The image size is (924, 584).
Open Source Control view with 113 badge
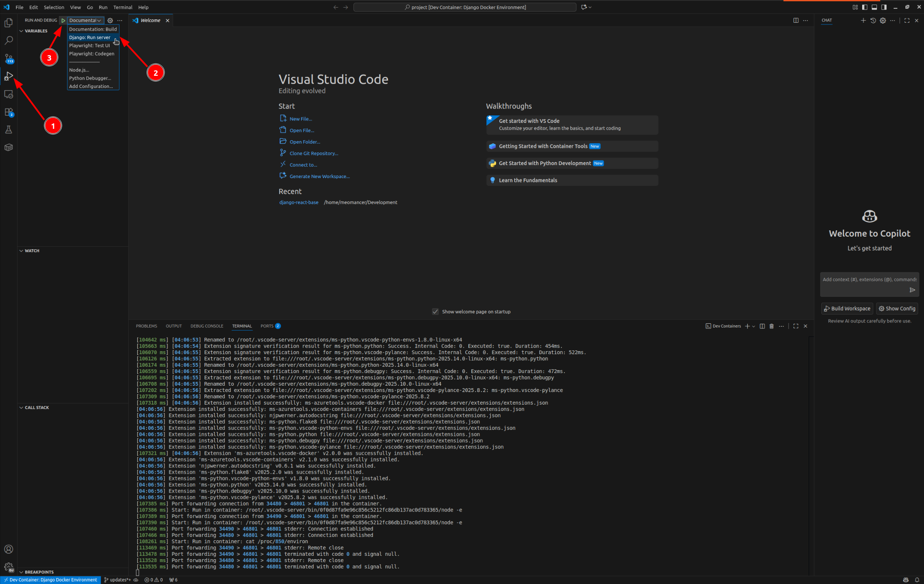tap(8, 59)
